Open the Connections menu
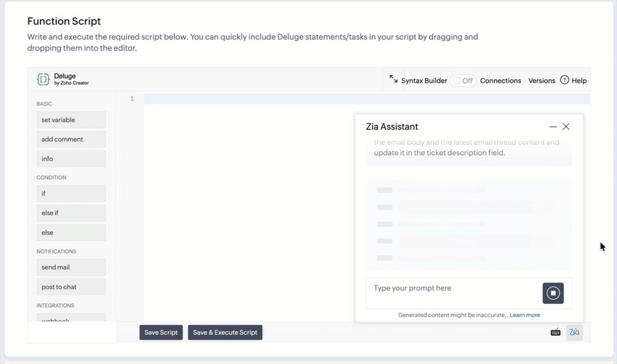The height and width of the screenshot is (364, 617). click(x=500, y=81)
